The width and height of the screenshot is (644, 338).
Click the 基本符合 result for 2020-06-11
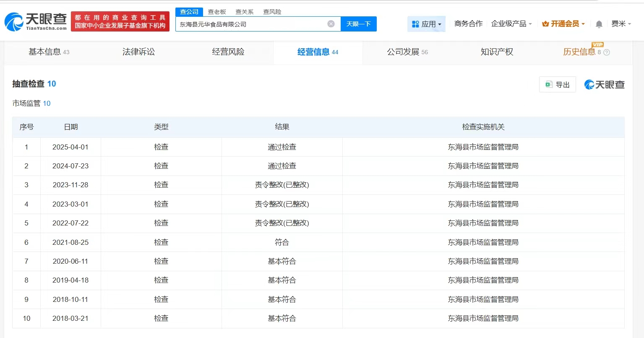pyautogui.click(x=282, y=261)
